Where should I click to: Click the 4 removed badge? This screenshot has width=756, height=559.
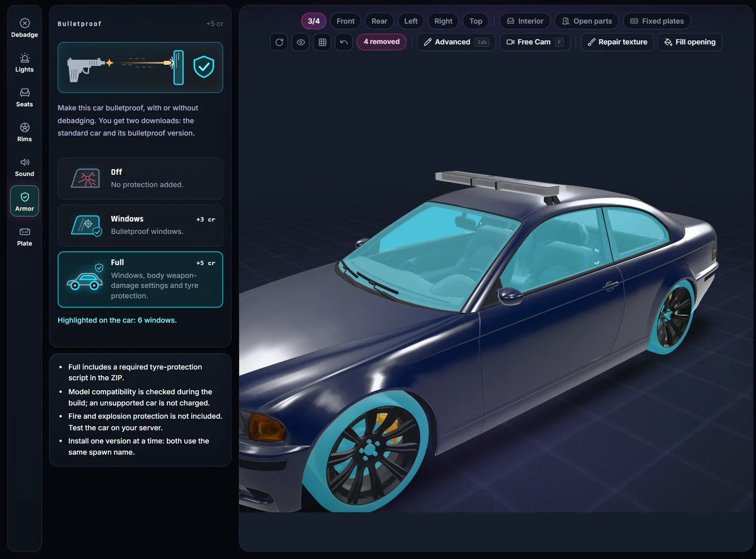coord(381,42)
